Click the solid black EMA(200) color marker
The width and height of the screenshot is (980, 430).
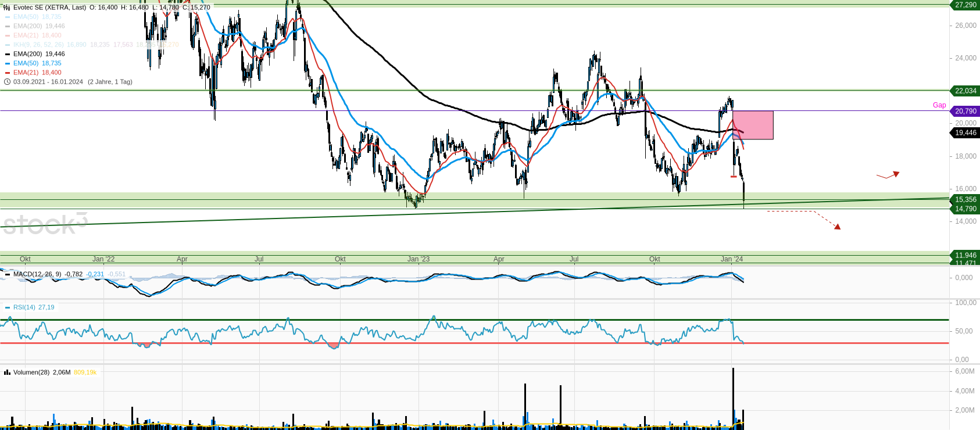(x=8, y=54)
